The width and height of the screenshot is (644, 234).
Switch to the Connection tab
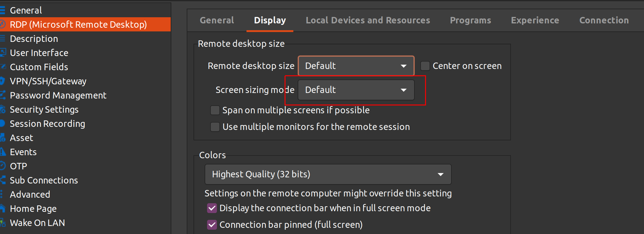click(604, 20)
